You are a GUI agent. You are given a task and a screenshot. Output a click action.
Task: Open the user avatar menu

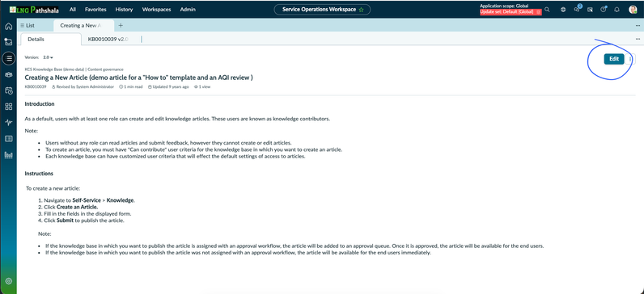tap(633, 10)
